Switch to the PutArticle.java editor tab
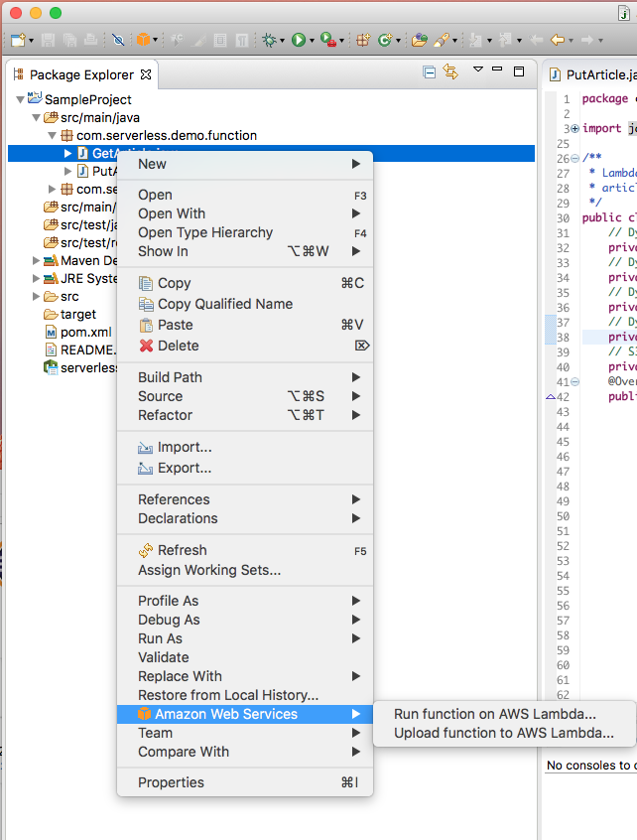The width and height of the screenshot is (637, 840). tap(592, 74)
